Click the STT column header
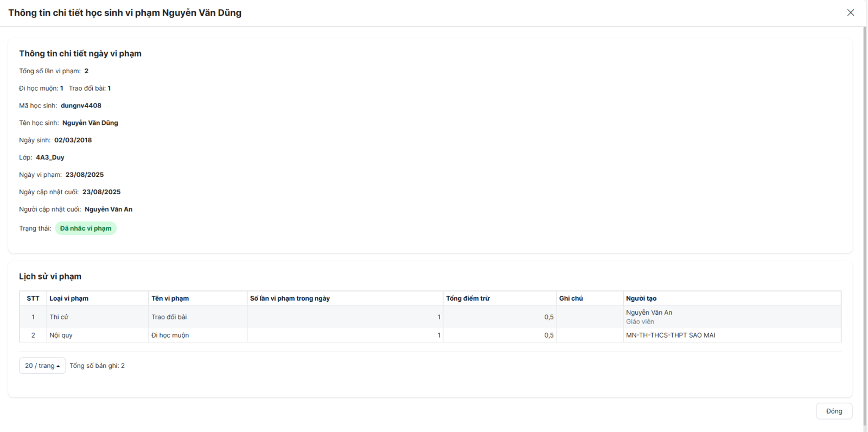The height and width of the screenshot is (432, 868). point(33,298)
